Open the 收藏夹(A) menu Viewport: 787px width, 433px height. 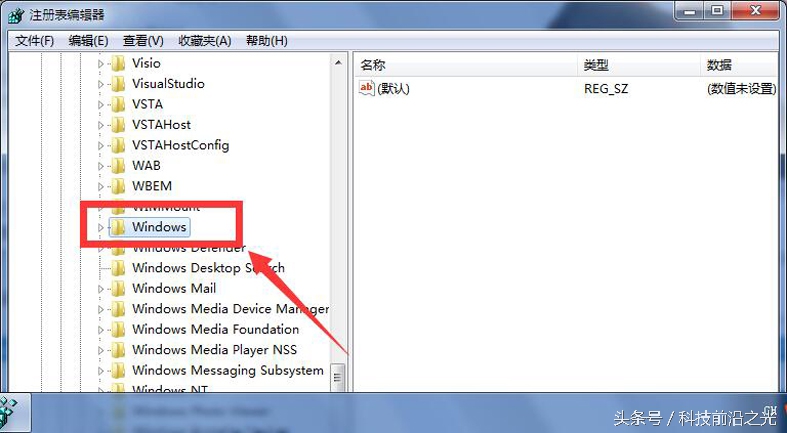[x=204, y=41]
